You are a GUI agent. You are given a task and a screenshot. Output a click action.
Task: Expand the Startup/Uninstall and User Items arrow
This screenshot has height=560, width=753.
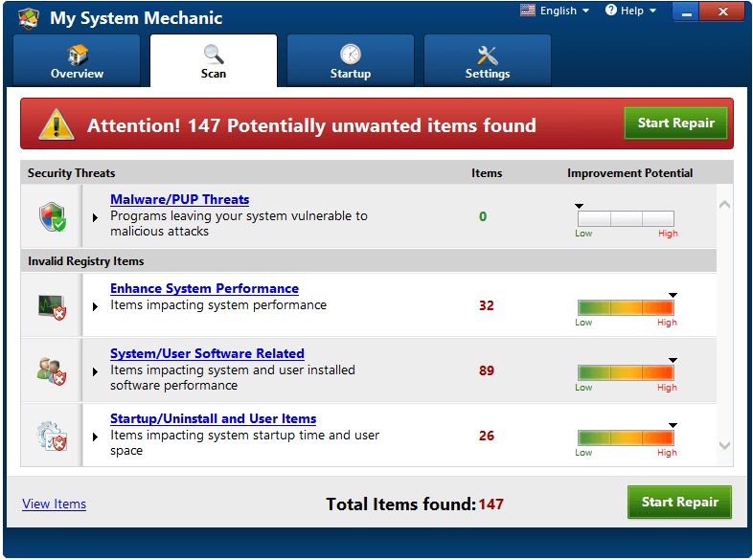(95, 437)
